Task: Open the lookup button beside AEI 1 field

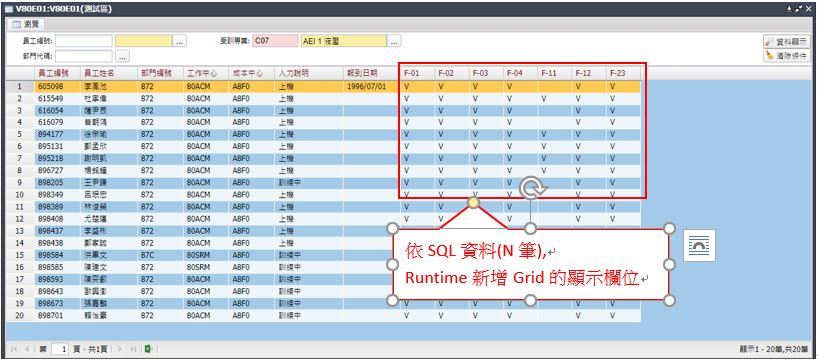Action: click(394, 41)
